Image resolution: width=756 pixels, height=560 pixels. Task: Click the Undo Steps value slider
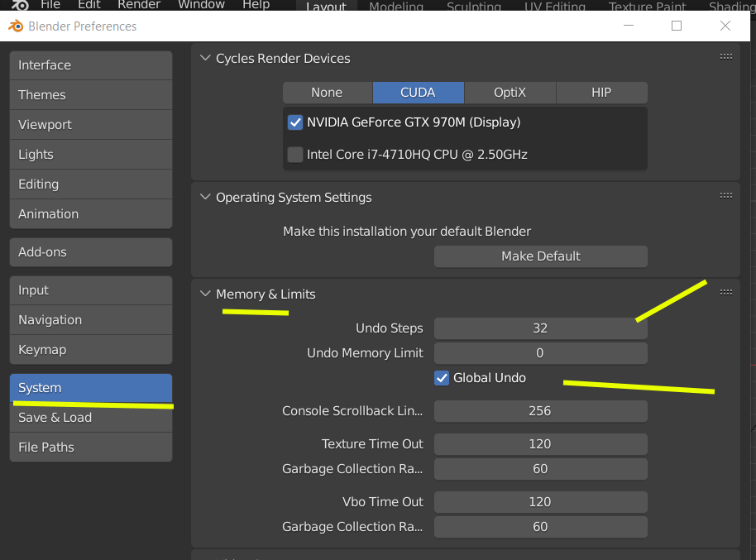540,328
